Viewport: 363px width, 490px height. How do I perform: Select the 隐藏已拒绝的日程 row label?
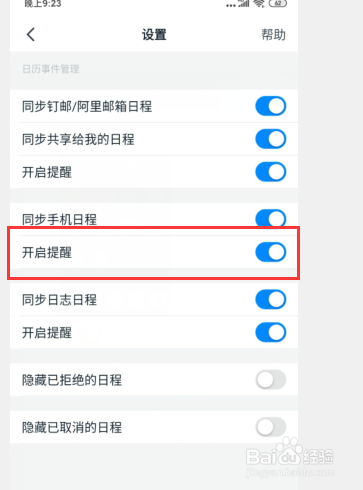pos(72,380)
